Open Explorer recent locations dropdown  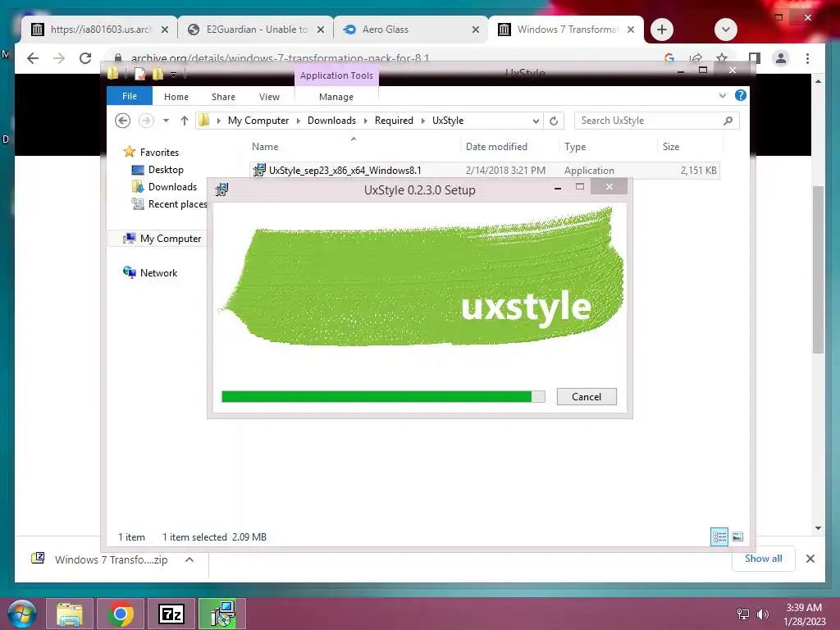pos(166,121)
